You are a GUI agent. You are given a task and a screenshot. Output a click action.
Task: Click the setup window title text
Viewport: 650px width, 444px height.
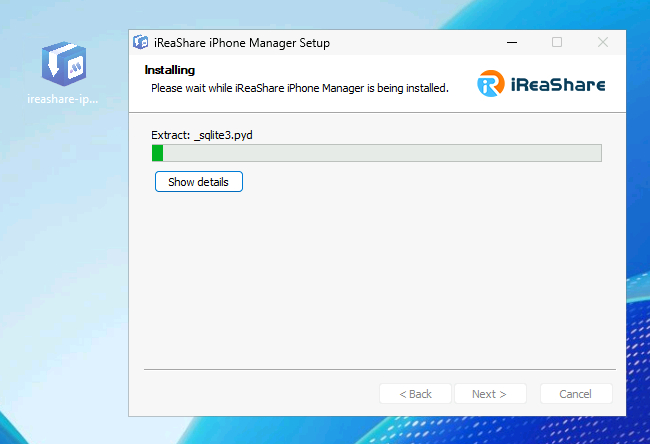pos(242,43)
